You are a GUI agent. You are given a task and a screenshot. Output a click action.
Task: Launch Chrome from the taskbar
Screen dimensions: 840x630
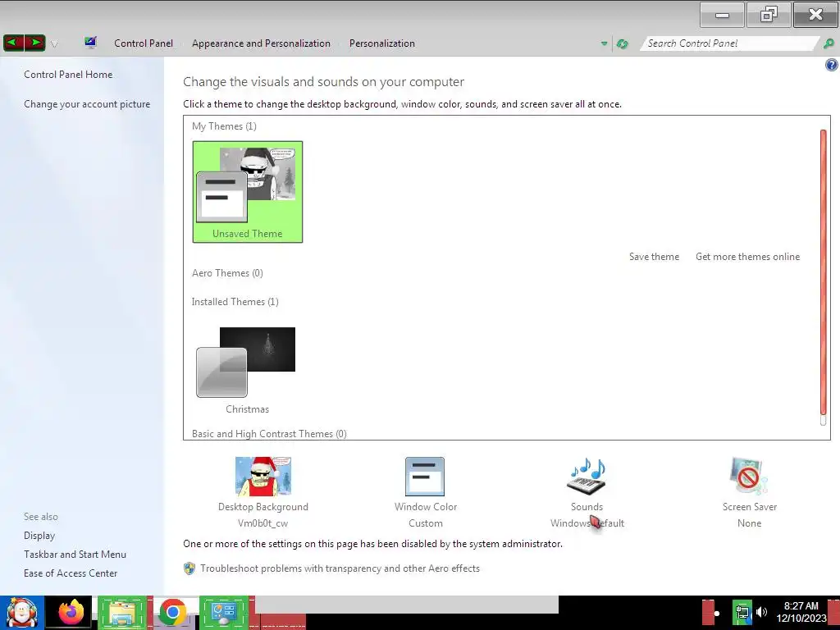click(x=172, y=613)
